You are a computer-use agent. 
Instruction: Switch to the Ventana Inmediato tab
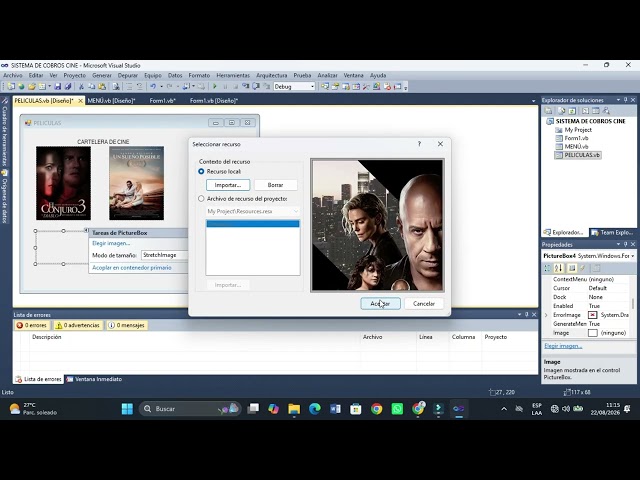pos(94,379)
